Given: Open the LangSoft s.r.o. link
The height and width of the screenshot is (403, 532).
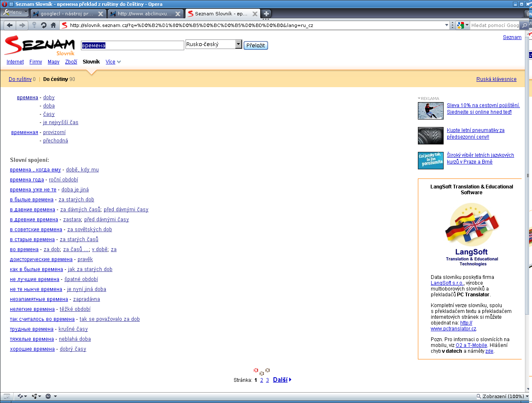Looking at the screenshot, I should tap(447, 283).
